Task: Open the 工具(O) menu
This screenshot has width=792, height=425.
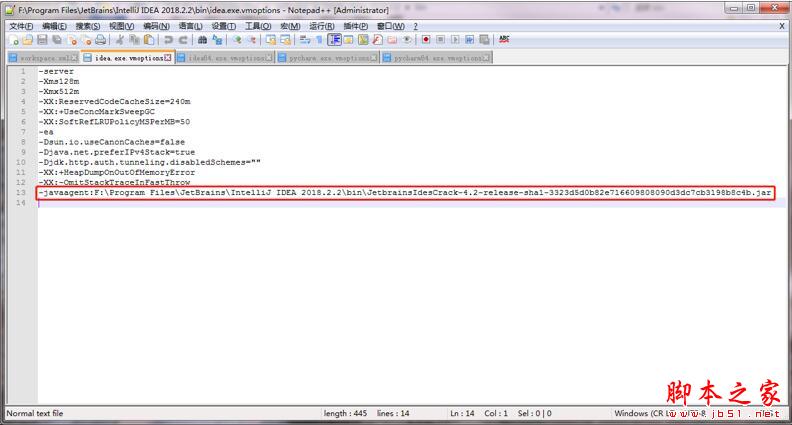Action: click(258, 26)
